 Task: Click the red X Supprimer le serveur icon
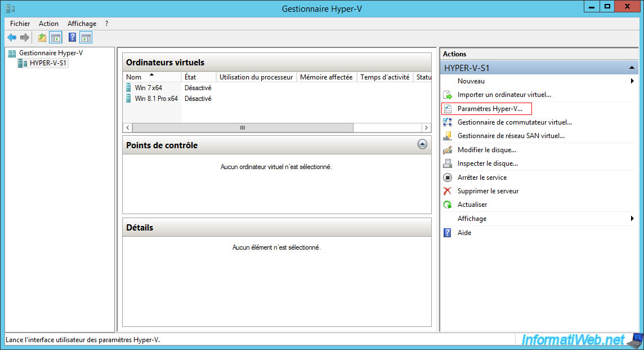tap(448, 191)
